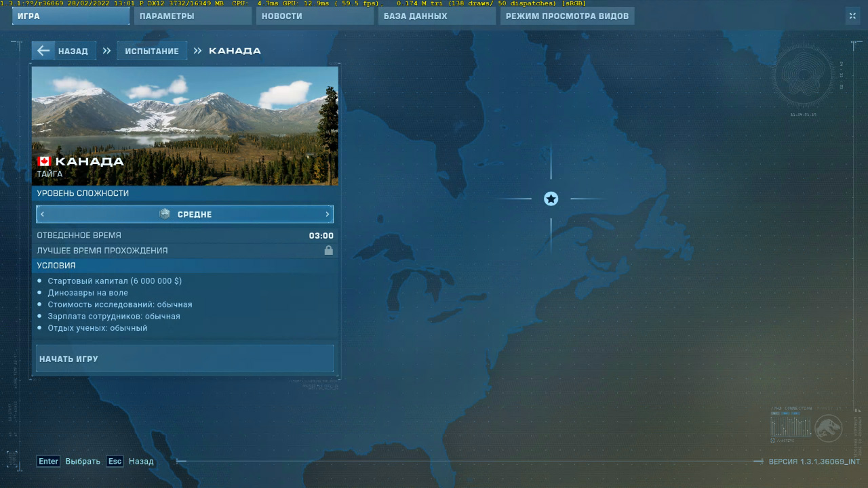Click the lock icon beside best completion time
Screen dimensions: 868x488
328,251
